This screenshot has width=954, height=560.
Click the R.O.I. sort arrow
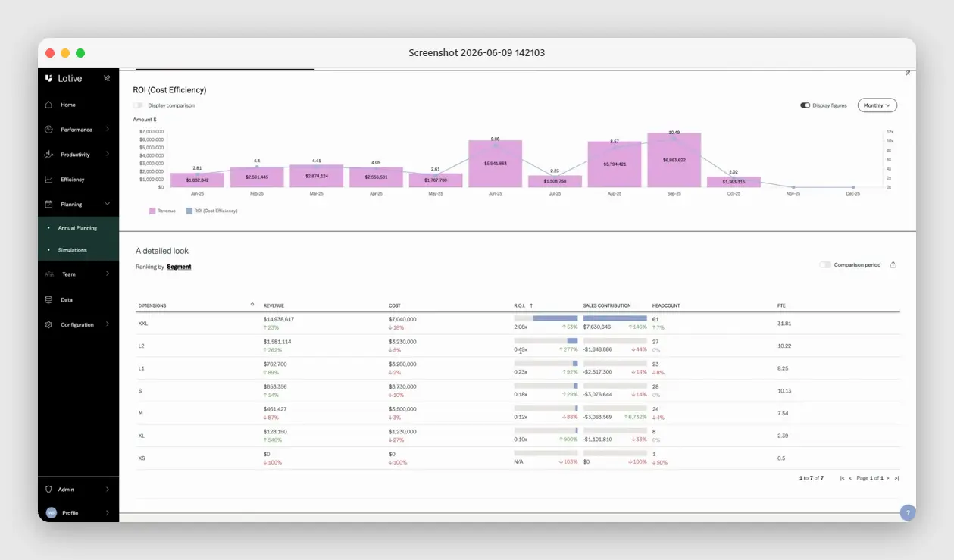(531, 305)
